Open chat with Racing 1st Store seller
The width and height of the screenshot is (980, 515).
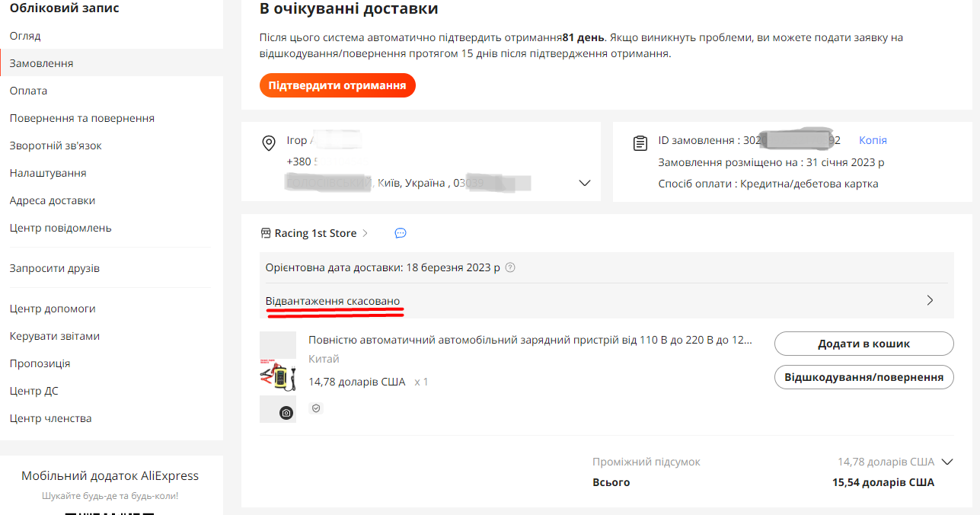pyautogui.click(x=401, y=233)
